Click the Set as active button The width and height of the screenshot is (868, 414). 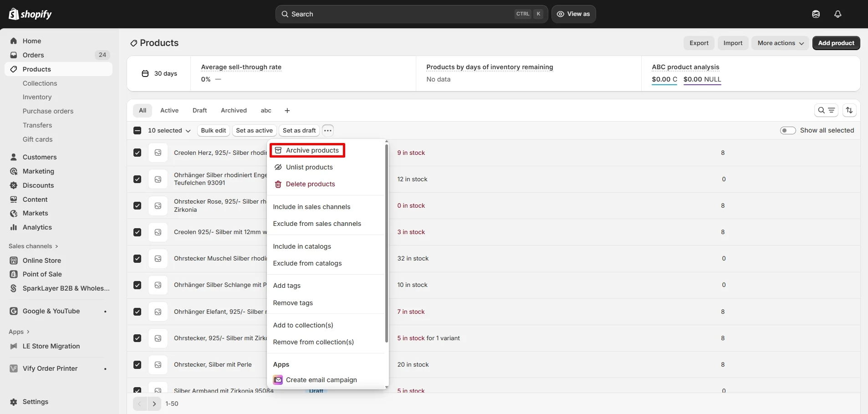[x=254, y=130]
